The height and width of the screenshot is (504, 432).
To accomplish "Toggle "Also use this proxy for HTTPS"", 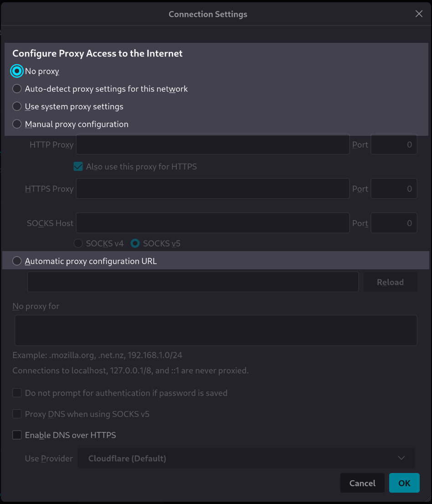I will pyautogui.click(x=78, y=166).
